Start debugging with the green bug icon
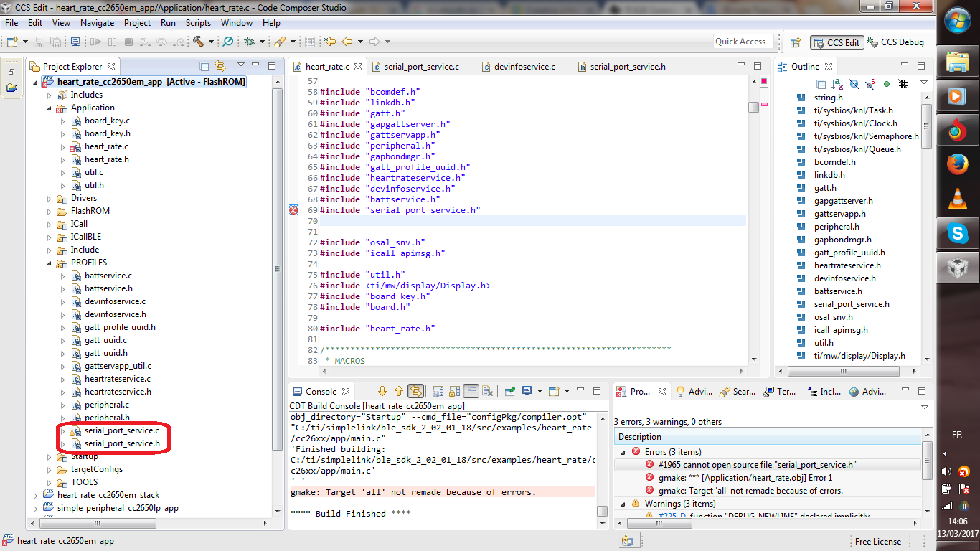This screenshot has width=980, height=551. (x=249, y=42)
